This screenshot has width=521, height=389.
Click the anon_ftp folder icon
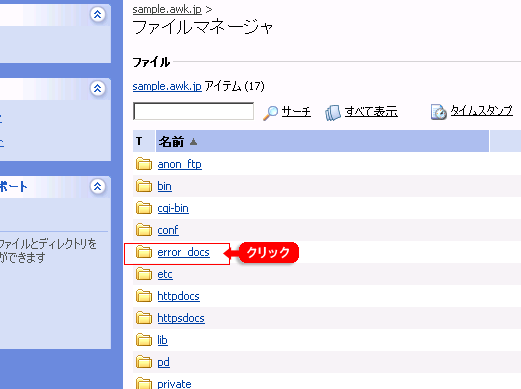[144, 164]
